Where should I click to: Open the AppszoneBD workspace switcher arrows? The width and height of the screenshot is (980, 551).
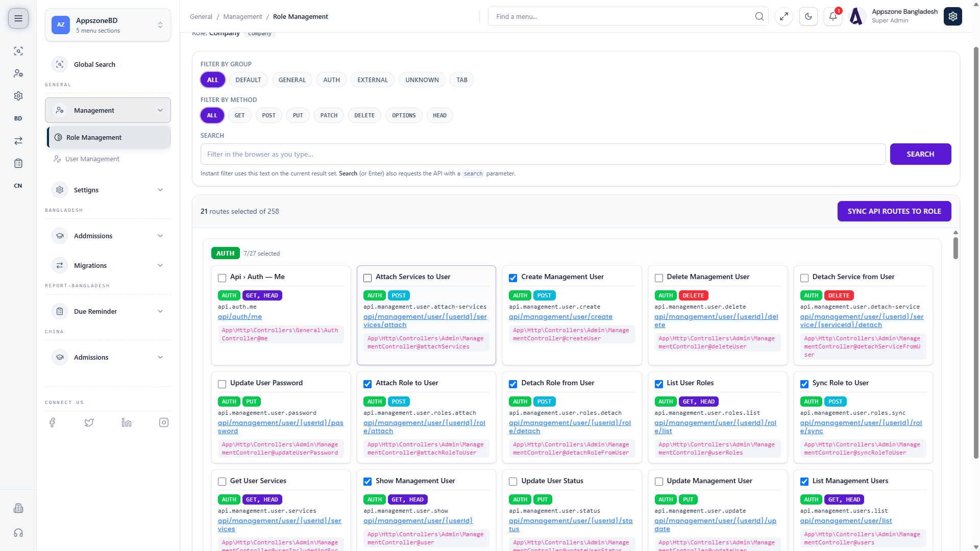pyautogui.click(x=160, y=24)
